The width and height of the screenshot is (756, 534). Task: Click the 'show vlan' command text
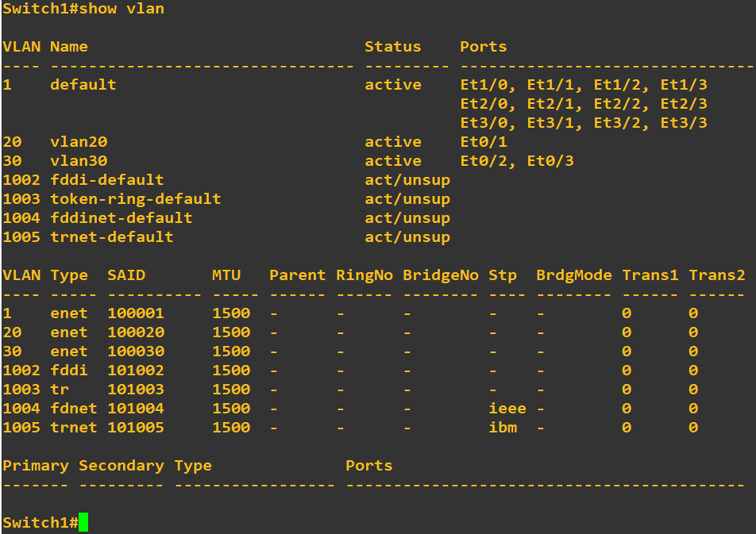tap(121, 9)
